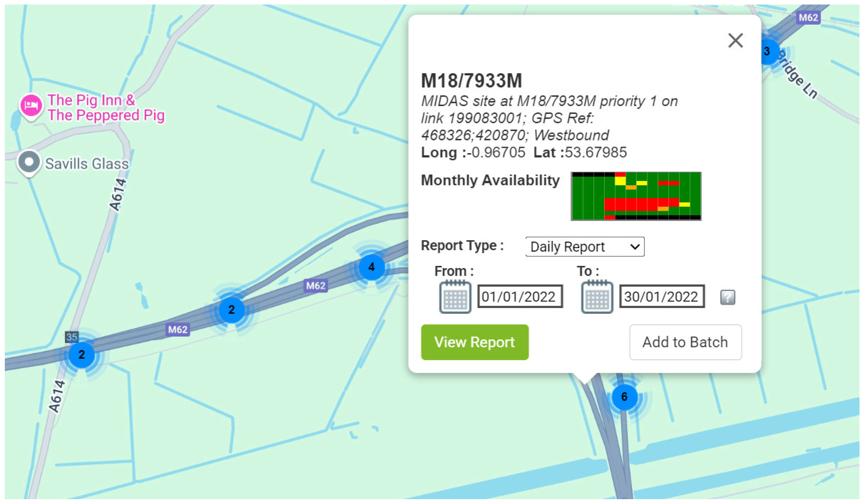Click the View Report button

[x=475, y=342]
